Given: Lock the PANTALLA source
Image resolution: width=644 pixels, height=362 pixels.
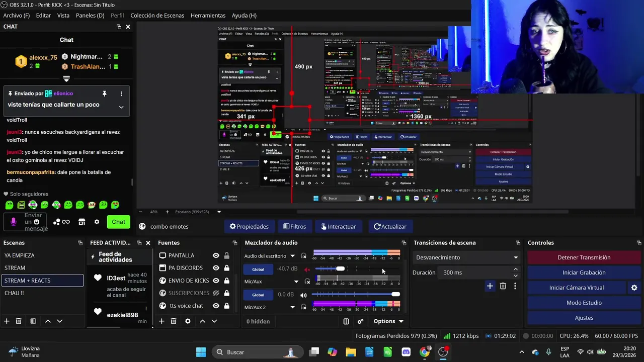Looking at the screenshot, I should [x=226, y=255].
